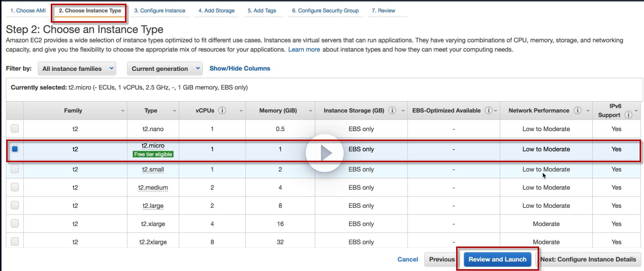This screenshot has height=271, width=644.
Task: Tick the checkbox for the t2.nano row
Action: point(15,129)
